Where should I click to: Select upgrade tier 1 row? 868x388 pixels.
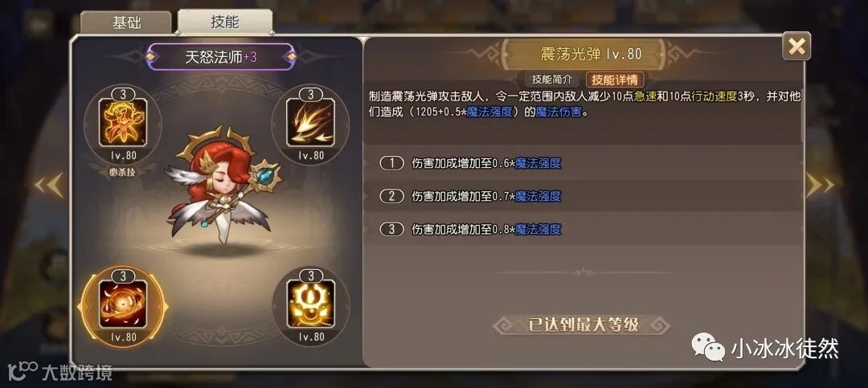click(583, 163)
